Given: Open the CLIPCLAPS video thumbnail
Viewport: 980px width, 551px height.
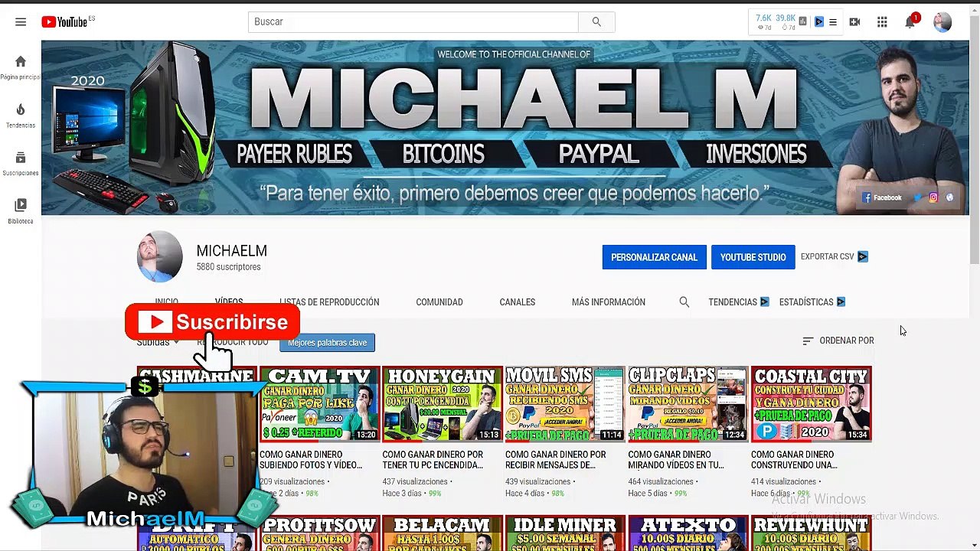Looking at the screenshot, I should pyautogui.click(x=688, y=404).
